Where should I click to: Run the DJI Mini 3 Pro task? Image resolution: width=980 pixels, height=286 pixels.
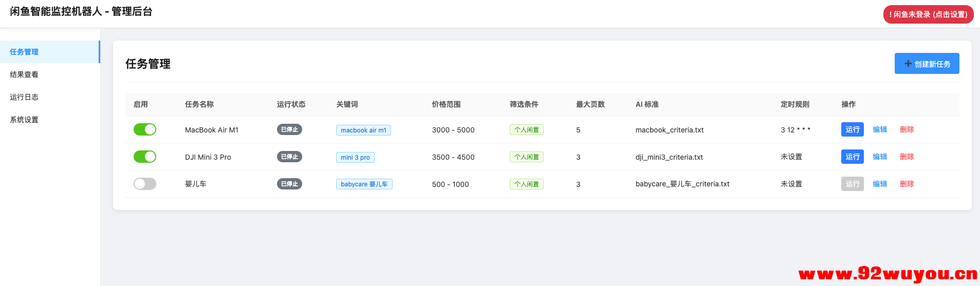(x=852, y=157)
